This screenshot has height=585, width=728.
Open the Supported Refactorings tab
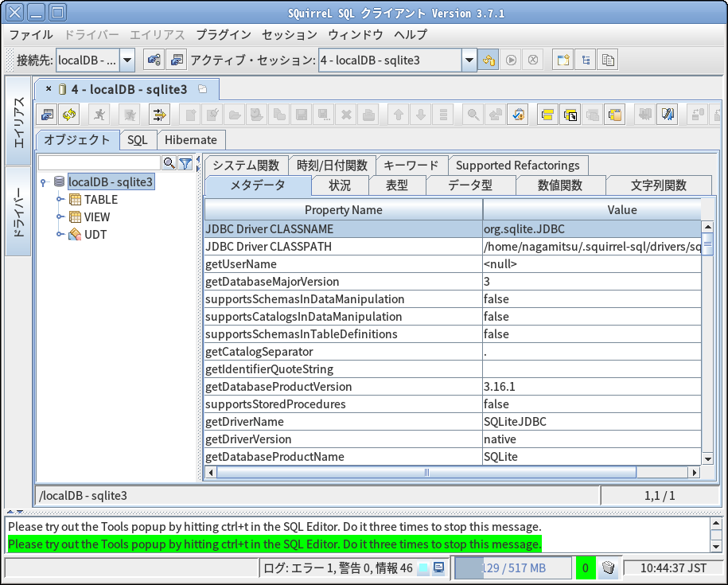(x=518, y=166)
